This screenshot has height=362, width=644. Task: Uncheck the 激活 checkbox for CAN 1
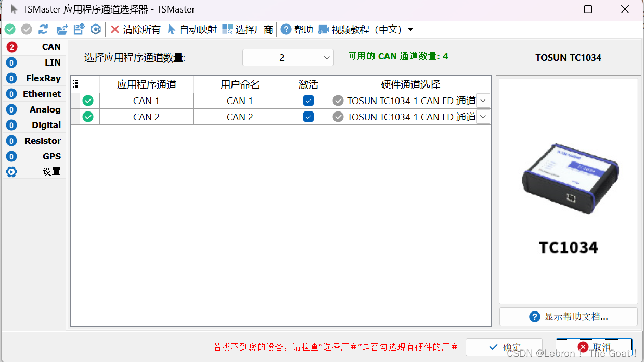click(x=308, y=101)
